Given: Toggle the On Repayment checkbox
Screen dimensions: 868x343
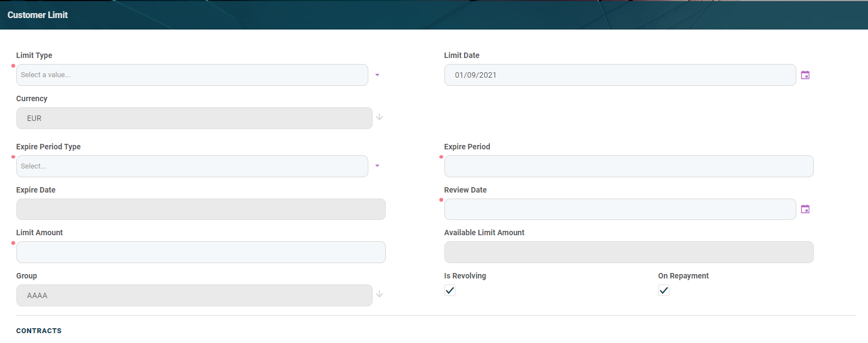Looking at the screenshot, I should point(664,290).
